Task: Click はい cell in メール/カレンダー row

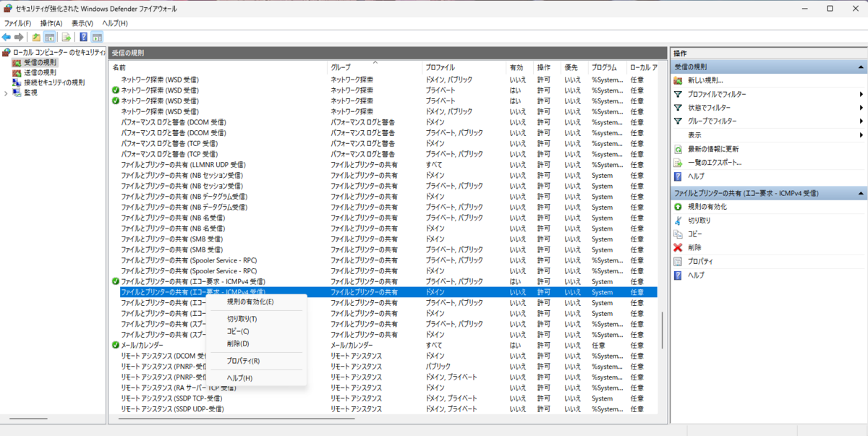Action: coord(515,345)
